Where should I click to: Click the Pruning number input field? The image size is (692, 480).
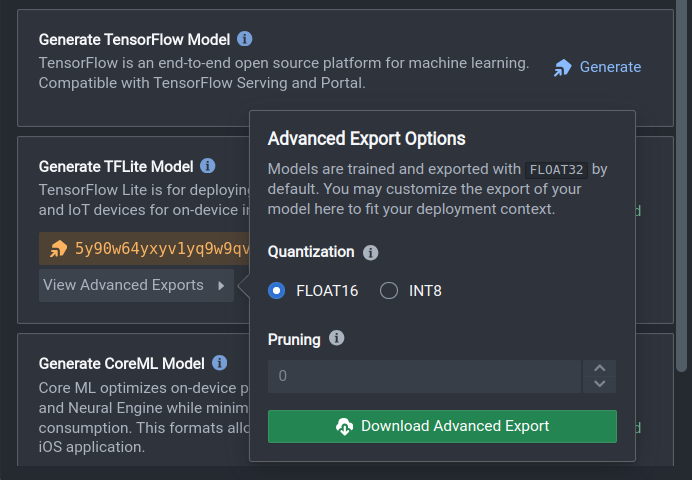click(424, 376)
